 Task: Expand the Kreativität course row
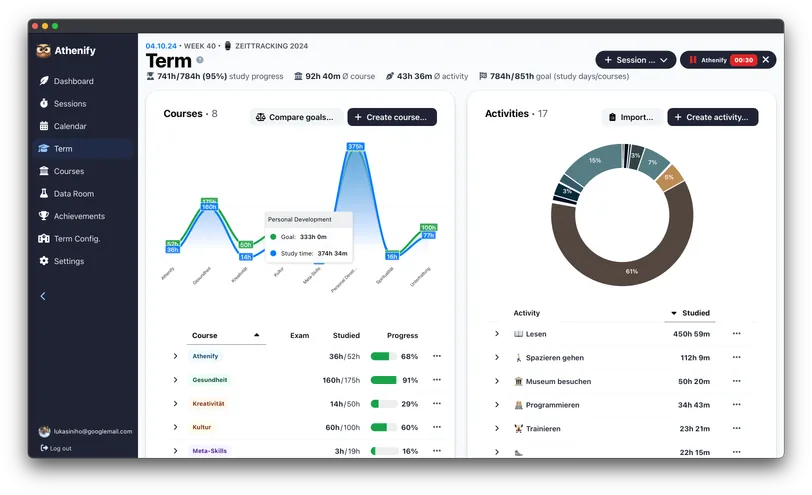pos(175,404)
